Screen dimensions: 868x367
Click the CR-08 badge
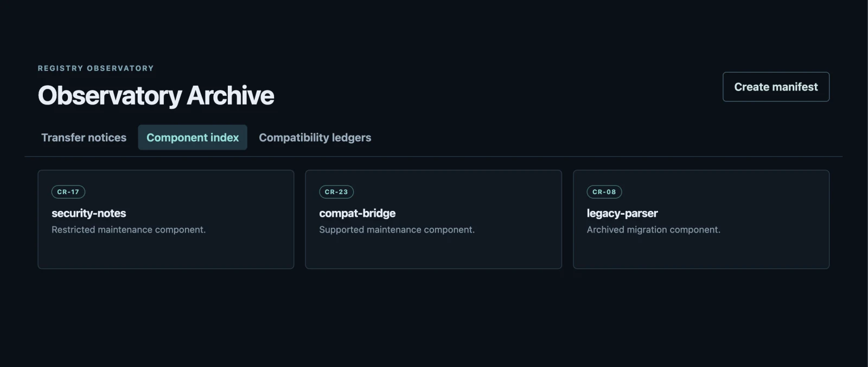604,192
